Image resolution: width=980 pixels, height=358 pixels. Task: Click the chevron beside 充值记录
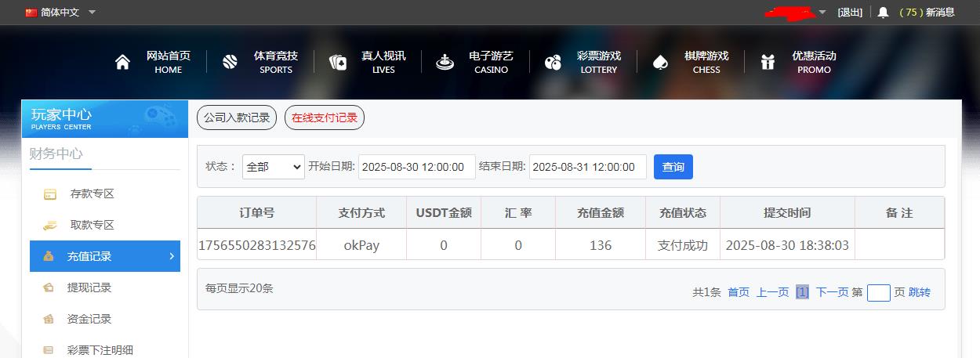pyautogui.click(x=172, y=255)
